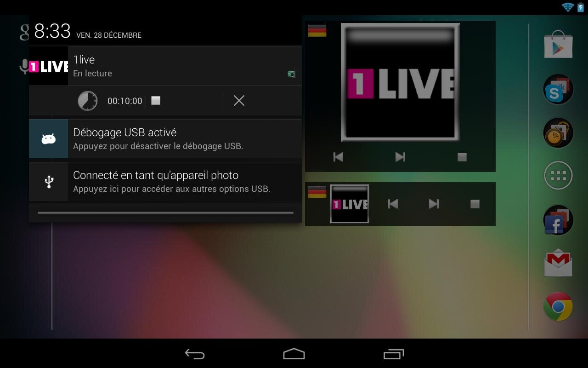The image size is (588, 368).
Task: Skip to previous station in large widget
Action: click(338, 157)
